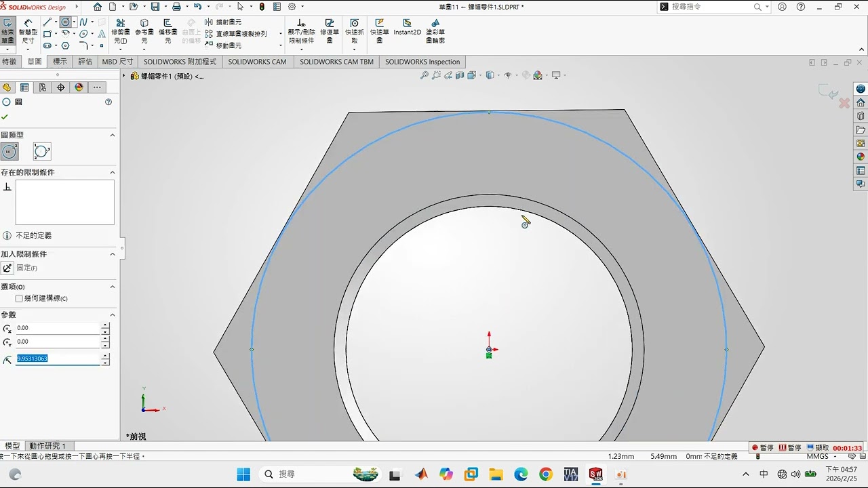Viewport: 868px width, 488px height.
Task: Click the Fix (固定) relation button
Action: point(7,268)
